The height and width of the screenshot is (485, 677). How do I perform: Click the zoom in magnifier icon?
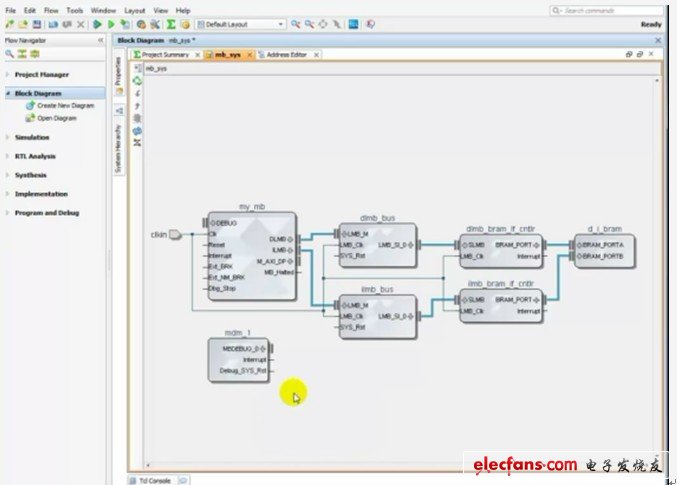pos(296,23)
